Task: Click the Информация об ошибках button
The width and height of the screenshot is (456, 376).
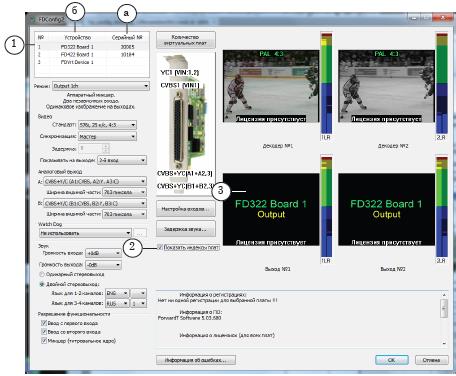Action: coord(196,360)
